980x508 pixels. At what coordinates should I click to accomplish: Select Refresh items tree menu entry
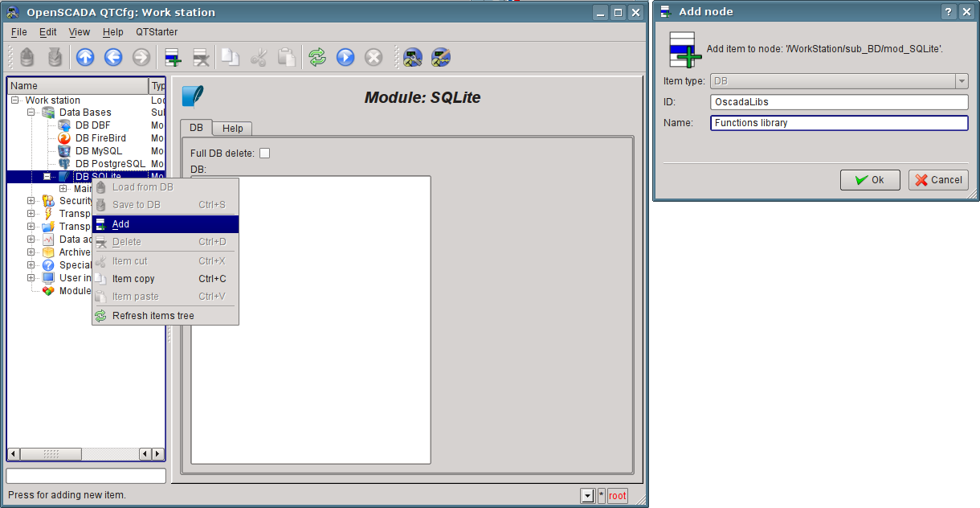[x=153, y=316]
